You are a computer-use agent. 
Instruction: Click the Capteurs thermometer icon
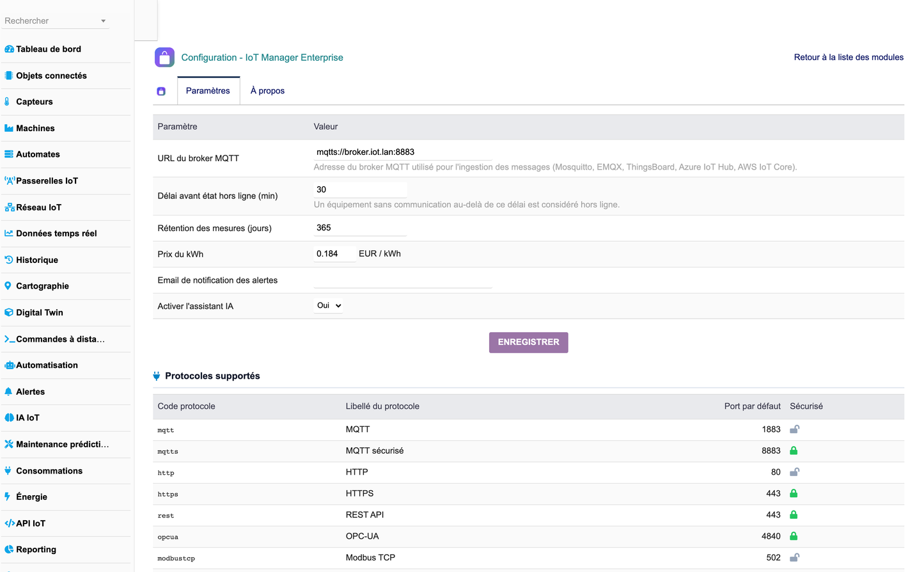[7, 102]
